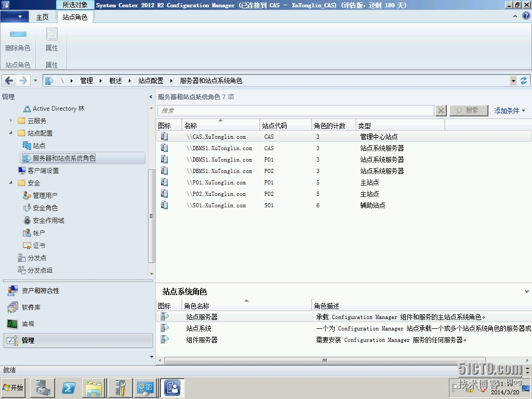
Task: Open 证书 tree node
Action: tap(34, 246)
